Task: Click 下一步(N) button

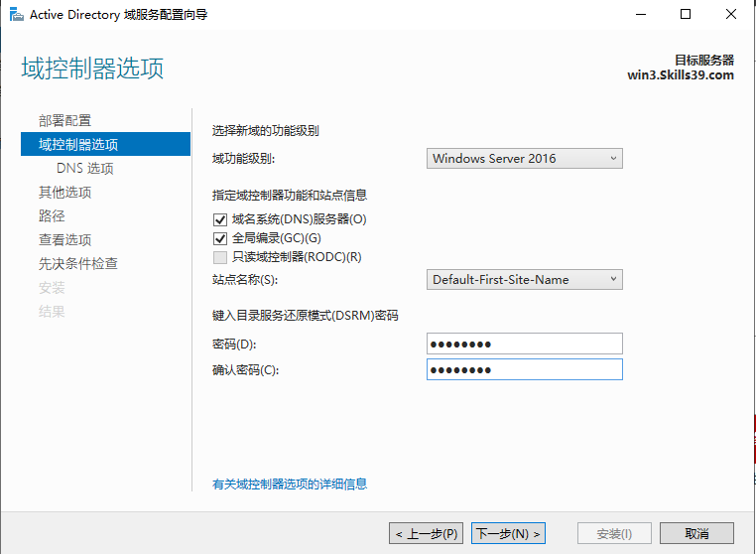Action: pos(508,533)
